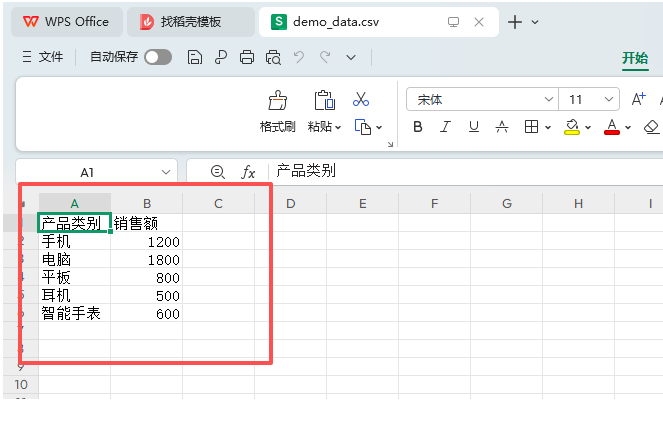Screen dimensions: 663x421
Task: Click the Save icon in quick toolbar
Action: point(195,57)
